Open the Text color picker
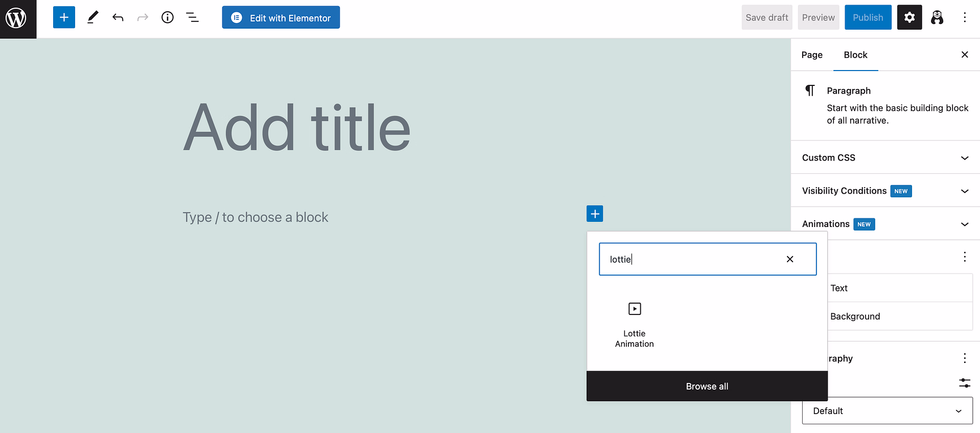980x433 pixels. click(900, 288)
